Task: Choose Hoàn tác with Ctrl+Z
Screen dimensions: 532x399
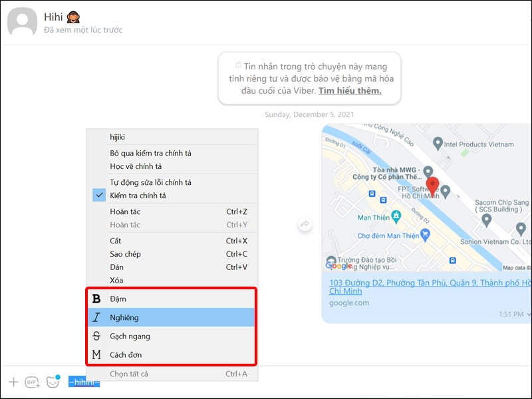Action: click(x=172, y=211)
